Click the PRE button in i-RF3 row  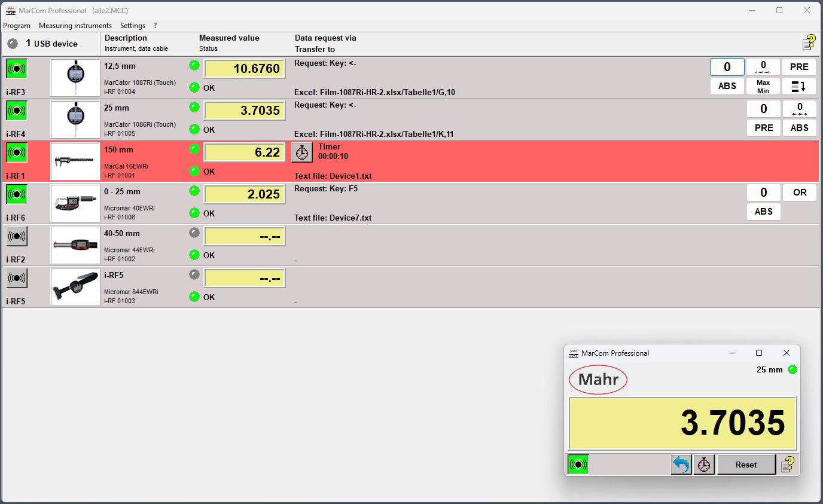(799, 67)
